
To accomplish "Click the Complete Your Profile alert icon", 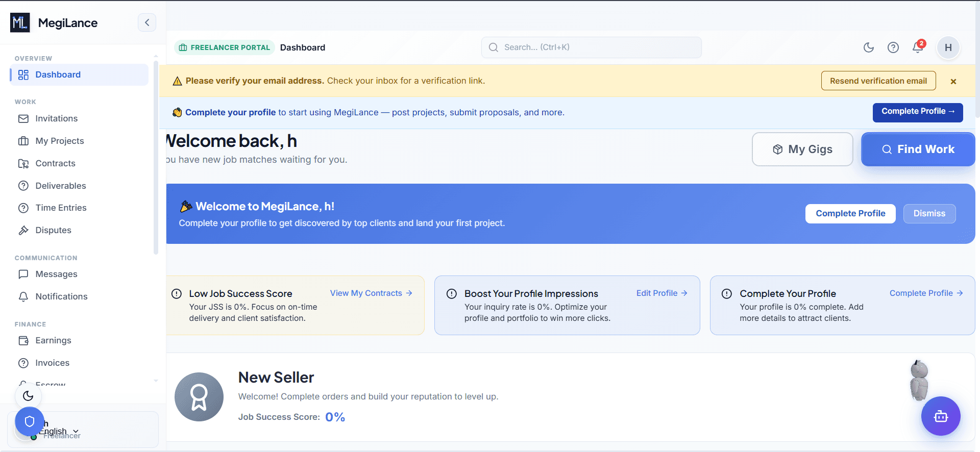I will pos(727,294).
